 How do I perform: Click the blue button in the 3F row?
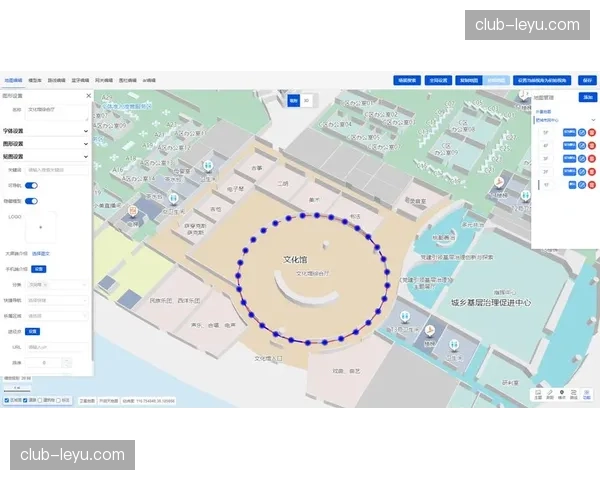click(x=569, y=158)
